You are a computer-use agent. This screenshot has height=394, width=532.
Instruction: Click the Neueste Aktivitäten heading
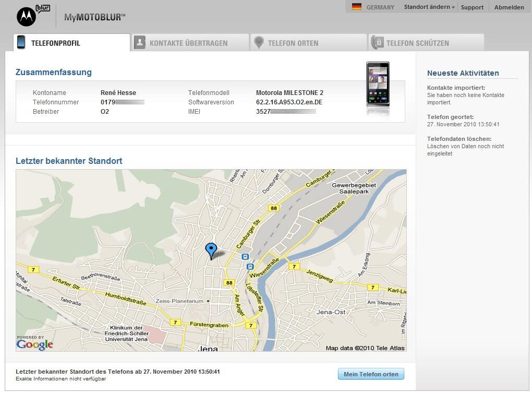pos(463,73)
